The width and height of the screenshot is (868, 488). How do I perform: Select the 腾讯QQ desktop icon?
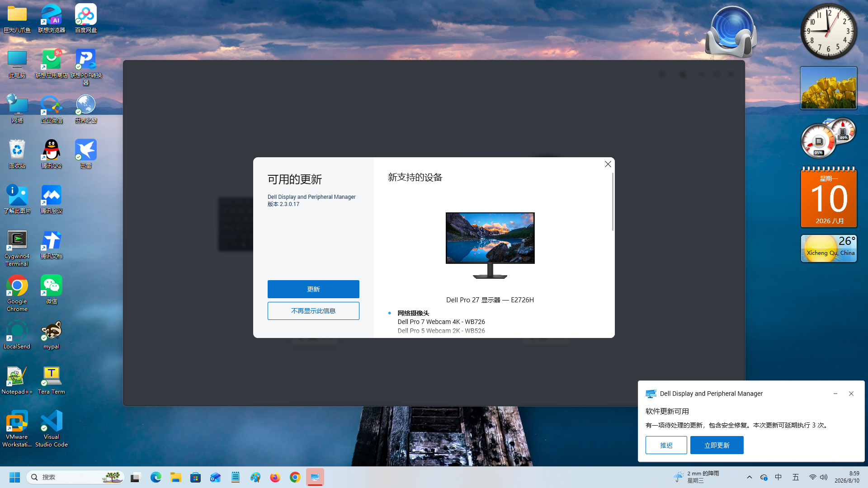pyautogui.click(x=52, y=154)
